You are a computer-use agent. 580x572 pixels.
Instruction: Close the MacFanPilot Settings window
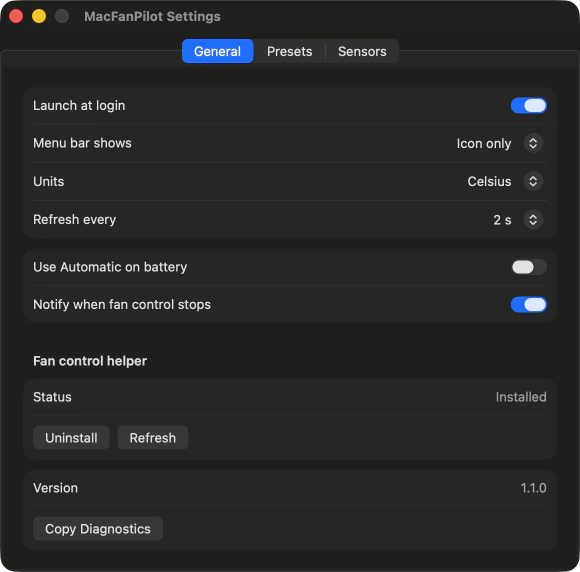pyautogui.click(x=16, y=16)
